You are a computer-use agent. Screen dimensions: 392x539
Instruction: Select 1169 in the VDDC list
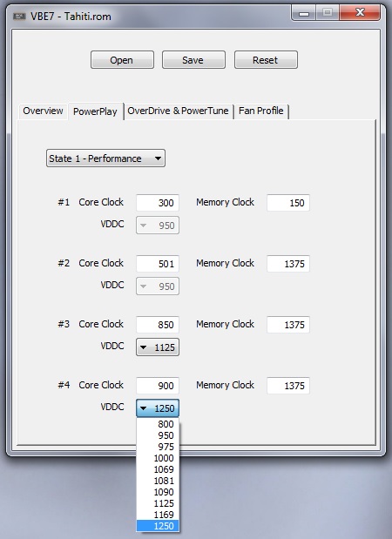pyautogui.click(x=158, y=515)
